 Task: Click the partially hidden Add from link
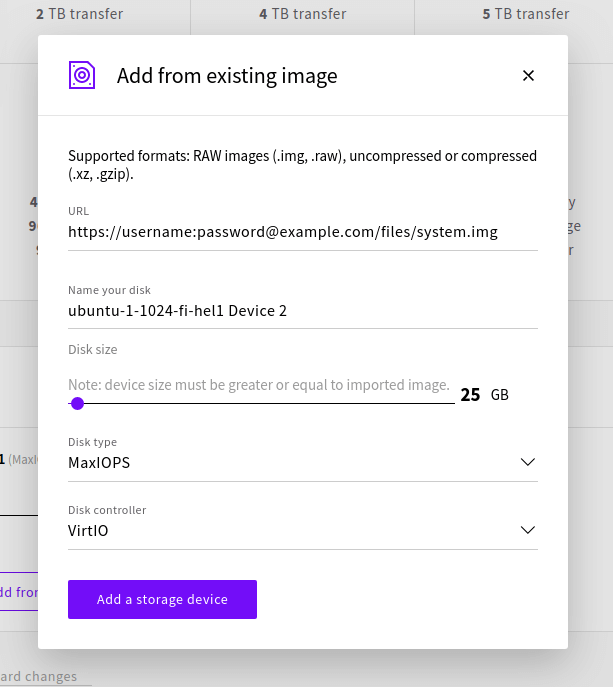pyautogui.click(x=19, y=592)
